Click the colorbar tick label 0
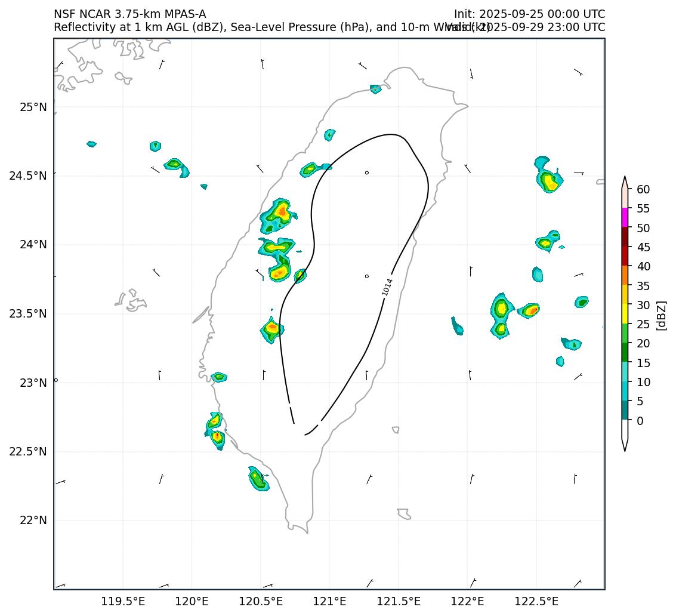Viewport: 676px width, 616px height. click(640, 421)
